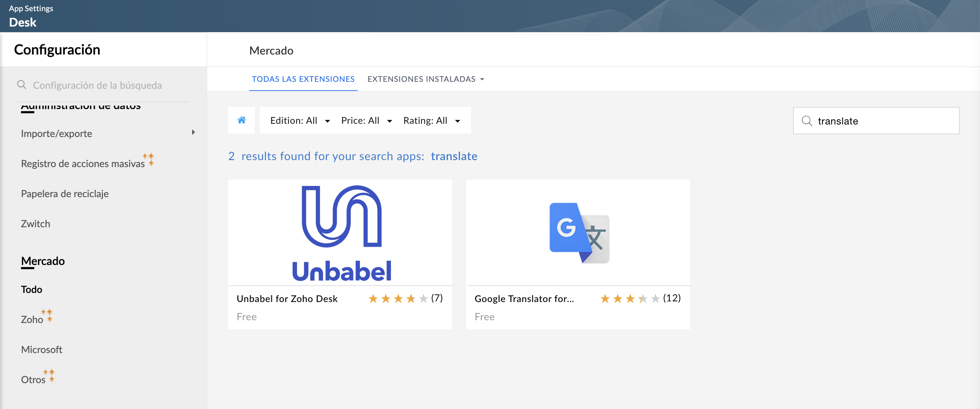The width and height of the screenshot is (980, 409).
Task: Open the Edition: All dropdown
Action: pos(300,121)
